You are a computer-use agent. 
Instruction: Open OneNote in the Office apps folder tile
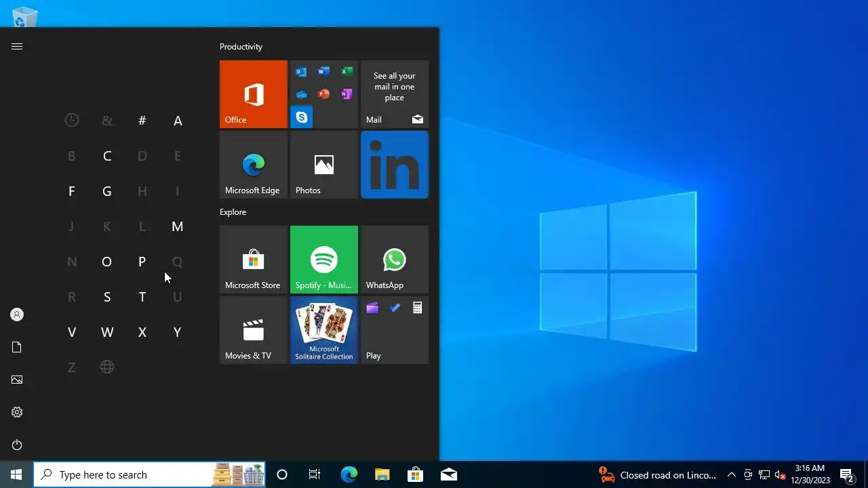click(x=347, y=94)
